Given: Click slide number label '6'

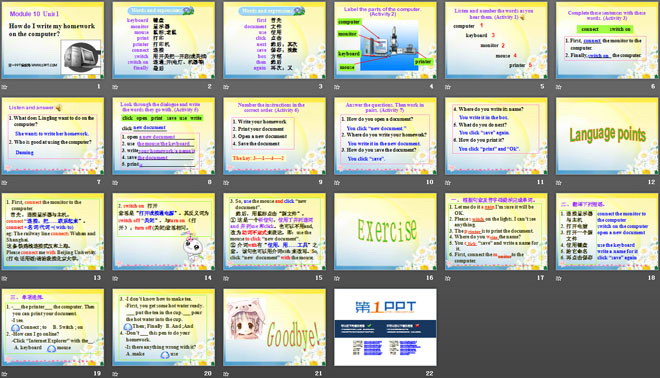Looking at the screenshot, I should [653, 86].
